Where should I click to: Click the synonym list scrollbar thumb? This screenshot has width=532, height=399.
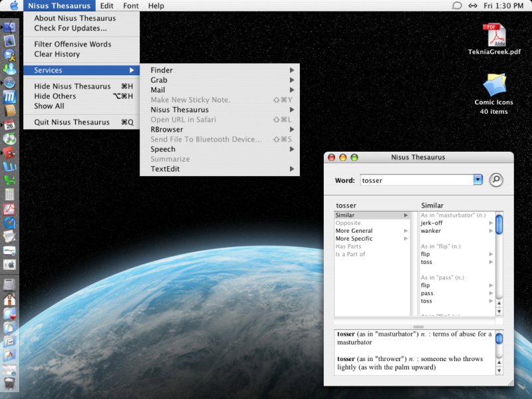tap(499, 224)
